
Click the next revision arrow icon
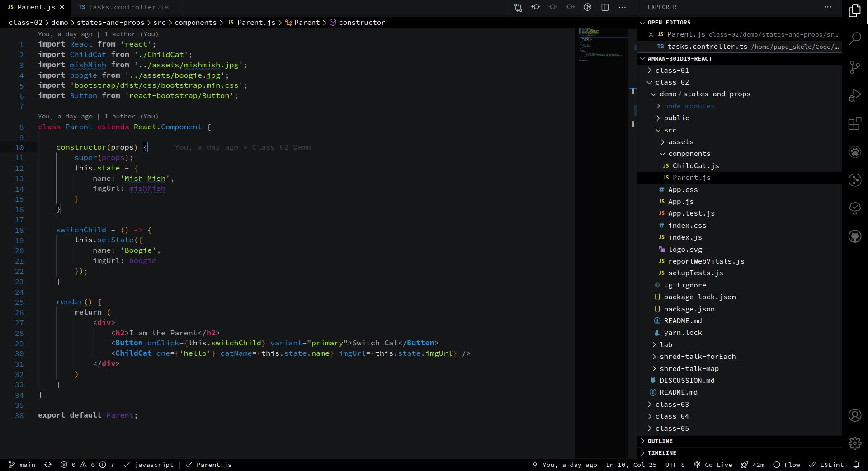570,7
